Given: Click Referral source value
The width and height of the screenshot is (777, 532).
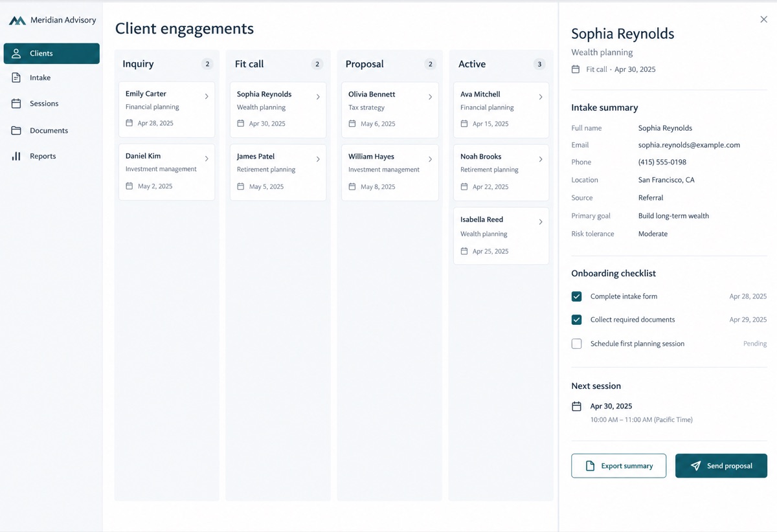Looking at the screenshot, I should [x=651, y=198].
